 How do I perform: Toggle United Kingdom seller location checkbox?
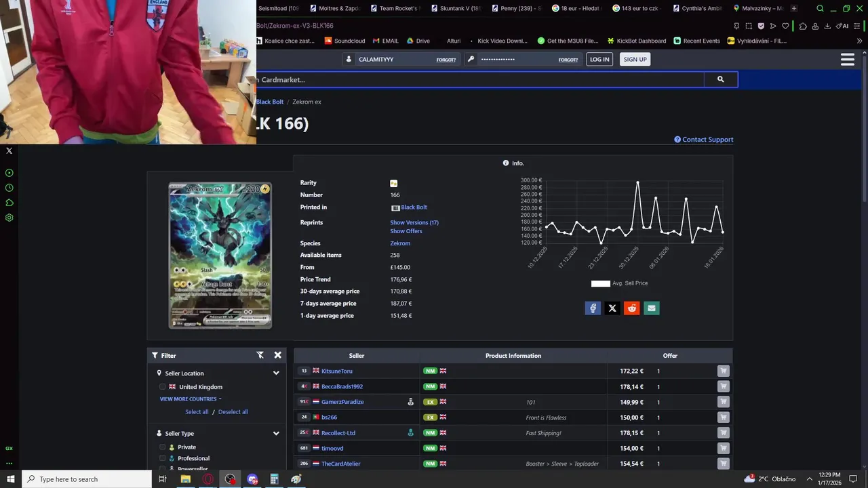pyautogui.click(x=163, y=387)
